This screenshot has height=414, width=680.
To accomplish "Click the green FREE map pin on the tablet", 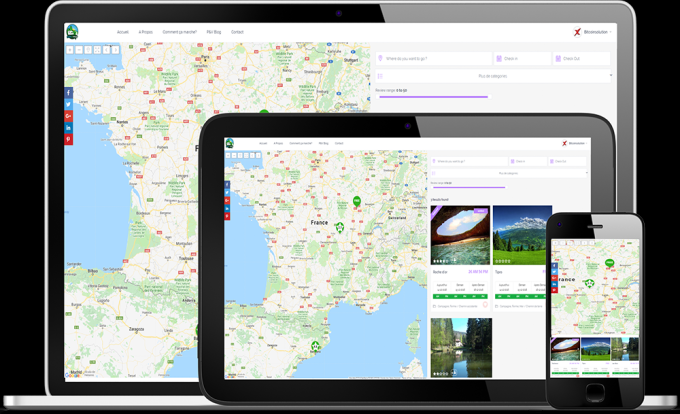I will click(357, 201).
